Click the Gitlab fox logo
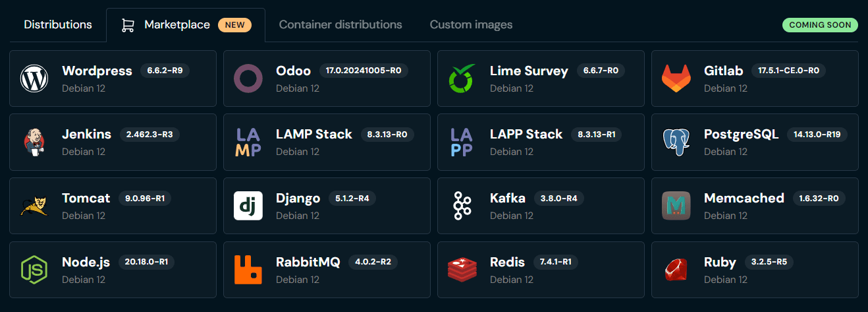 676,78
